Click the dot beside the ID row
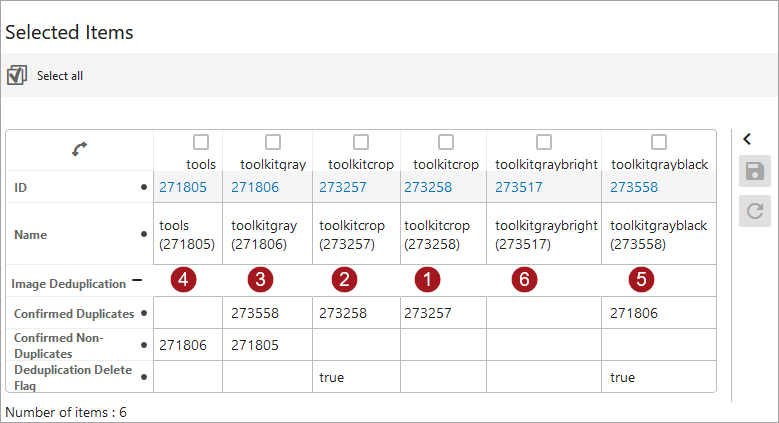 tap(146, 187)
